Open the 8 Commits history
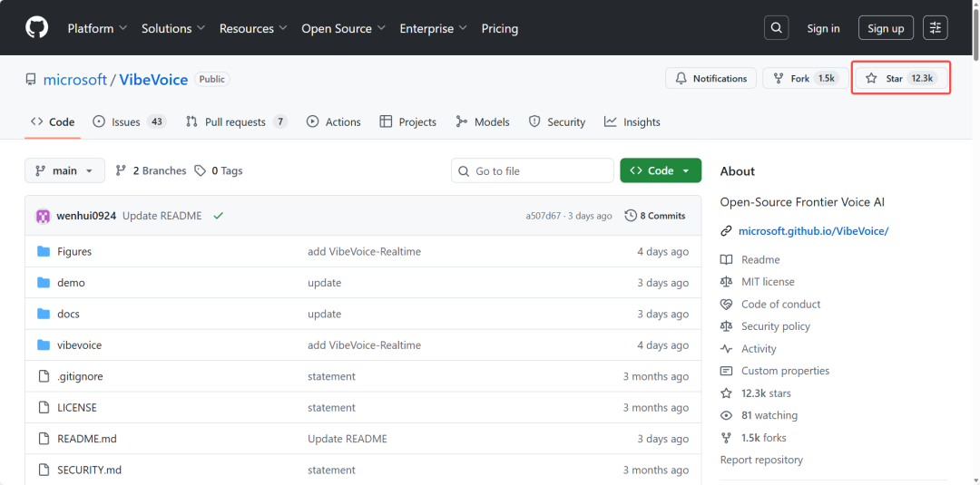980x485 pixels. [655, 216]
